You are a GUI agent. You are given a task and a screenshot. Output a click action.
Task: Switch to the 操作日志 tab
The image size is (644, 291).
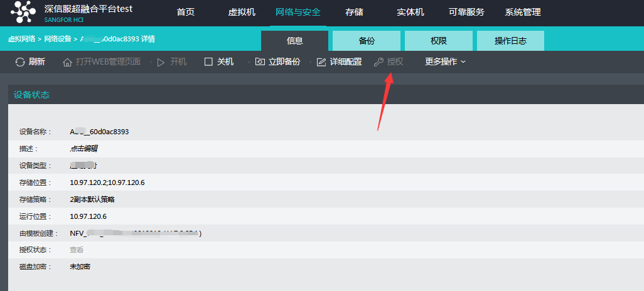pos(510,41)
